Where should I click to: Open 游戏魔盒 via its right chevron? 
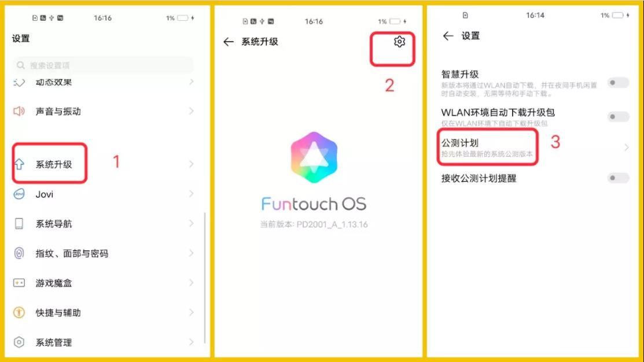192,283
